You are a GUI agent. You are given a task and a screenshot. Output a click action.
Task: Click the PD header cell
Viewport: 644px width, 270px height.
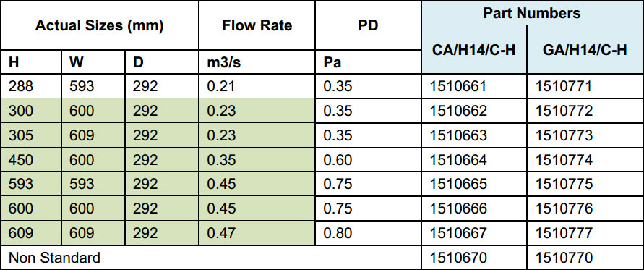pos(368,25)
